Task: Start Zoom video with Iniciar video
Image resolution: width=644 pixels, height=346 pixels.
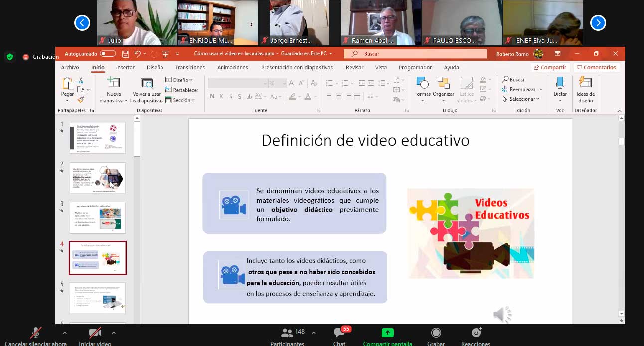Action: point(95,333)
